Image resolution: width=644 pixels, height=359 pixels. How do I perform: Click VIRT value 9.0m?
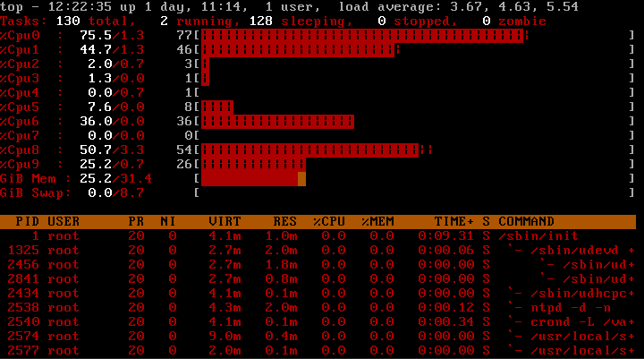point(225,337)
